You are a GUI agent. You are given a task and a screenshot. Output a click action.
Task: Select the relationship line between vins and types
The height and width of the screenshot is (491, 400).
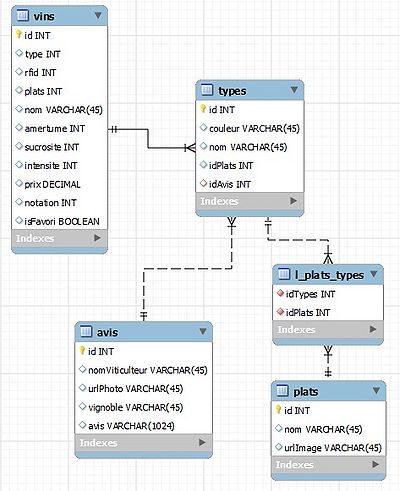[148, 138]
